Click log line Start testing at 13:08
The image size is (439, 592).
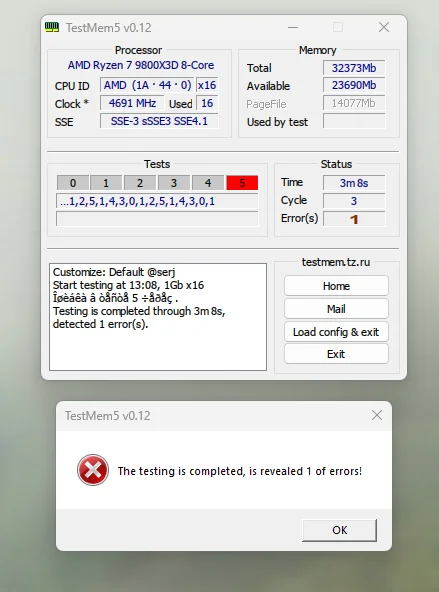128,285
